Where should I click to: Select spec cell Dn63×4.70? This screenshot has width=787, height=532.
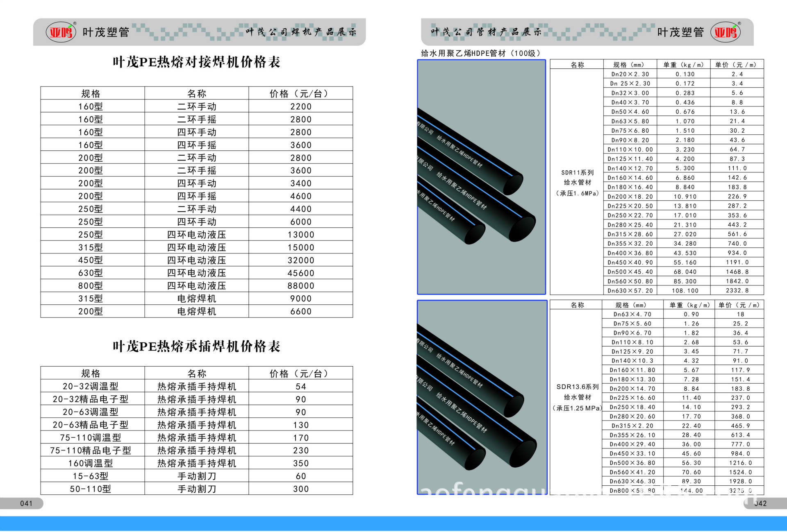632,314
